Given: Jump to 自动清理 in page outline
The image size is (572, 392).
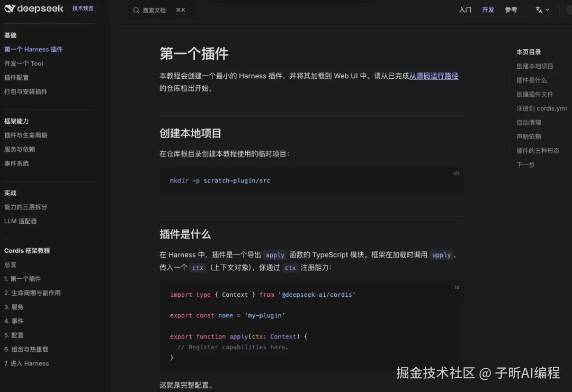Looking at the screenshot, I should click(529, 122).
